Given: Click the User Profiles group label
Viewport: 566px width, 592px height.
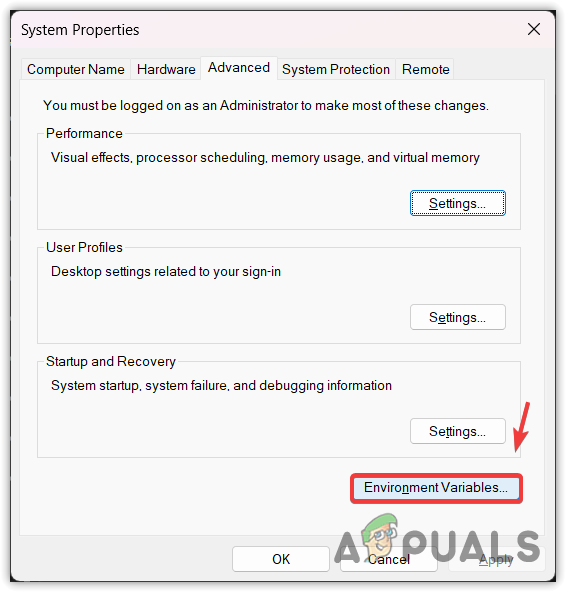Looking at the screenshot, I should (x=84, y=247).
